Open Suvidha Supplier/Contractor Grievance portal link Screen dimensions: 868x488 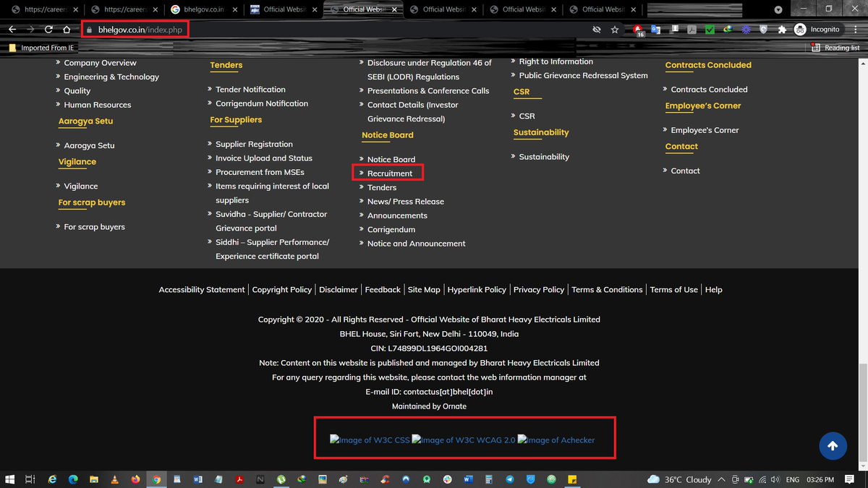coord(271,221)
